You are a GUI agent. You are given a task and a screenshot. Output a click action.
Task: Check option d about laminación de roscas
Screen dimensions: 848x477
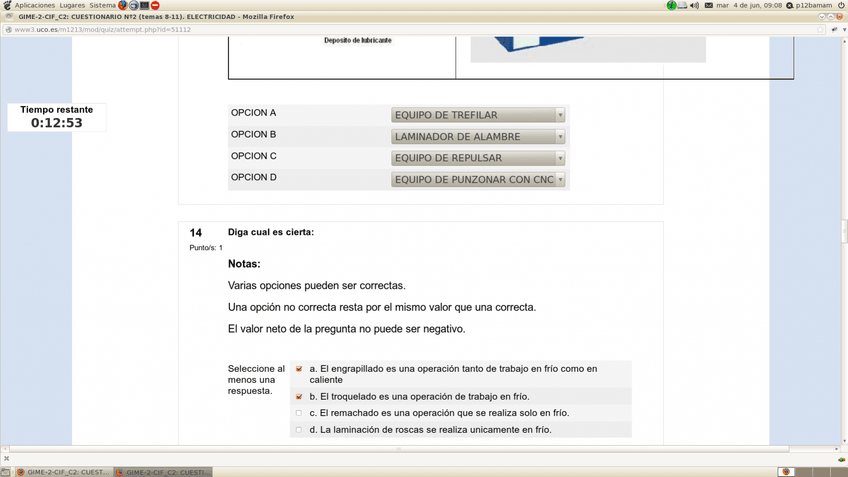[x=299, y=430]
